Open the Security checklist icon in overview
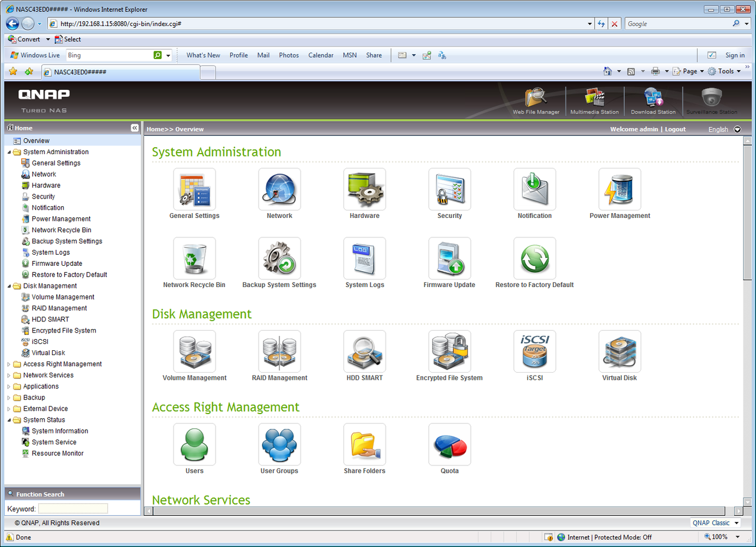 449,190
